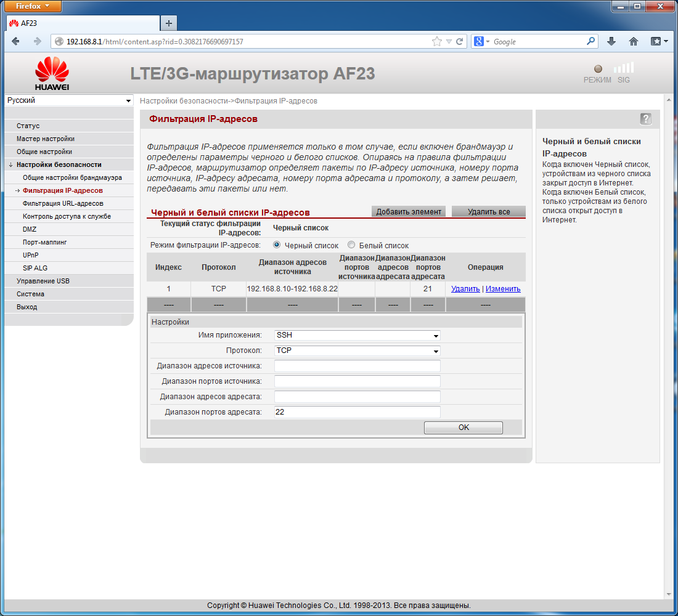Click the РЕЖИМ mode indicator light
The image size is (678, 616).
point(598,69)
